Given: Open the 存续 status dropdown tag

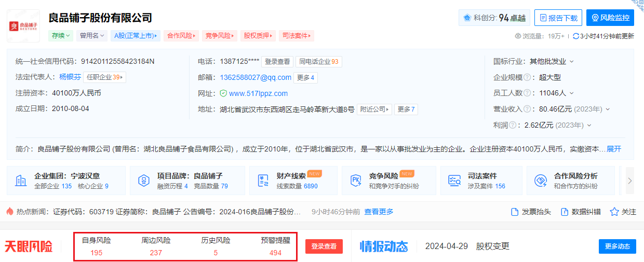Looking at the screenshot, I should coord(61,36).
